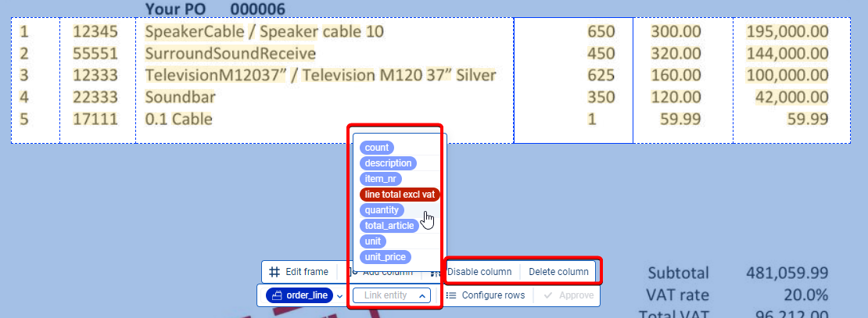Viewport: 868px width, 318px height.
Task: Click line total 195,000.00
Action: pos(787,32)
